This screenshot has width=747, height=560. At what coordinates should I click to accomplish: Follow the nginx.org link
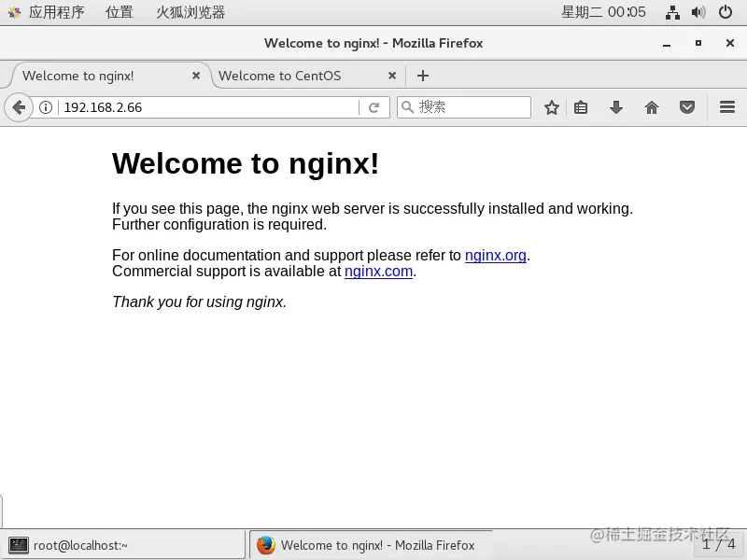496,255
